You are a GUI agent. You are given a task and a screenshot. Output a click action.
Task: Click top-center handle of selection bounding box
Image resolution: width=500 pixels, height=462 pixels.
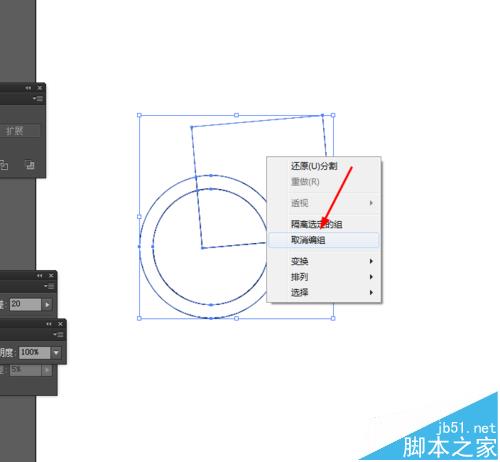(236, 115)
